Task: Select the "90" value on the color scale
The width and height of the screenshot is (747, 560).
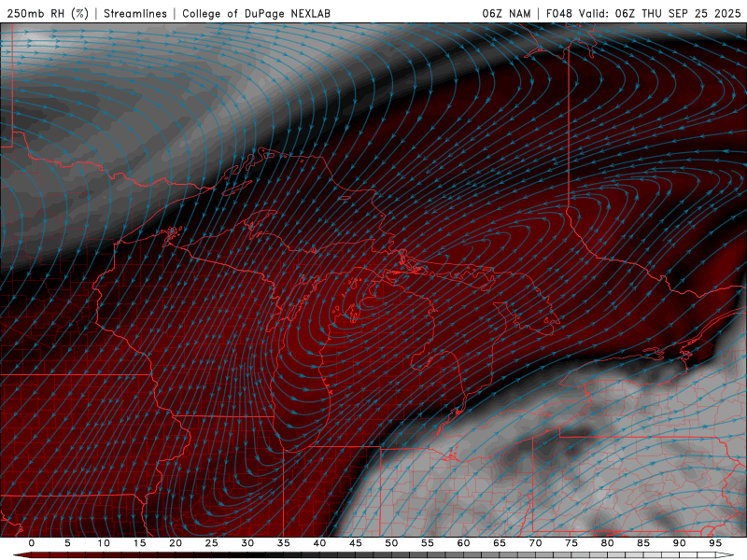Action: 679,543
